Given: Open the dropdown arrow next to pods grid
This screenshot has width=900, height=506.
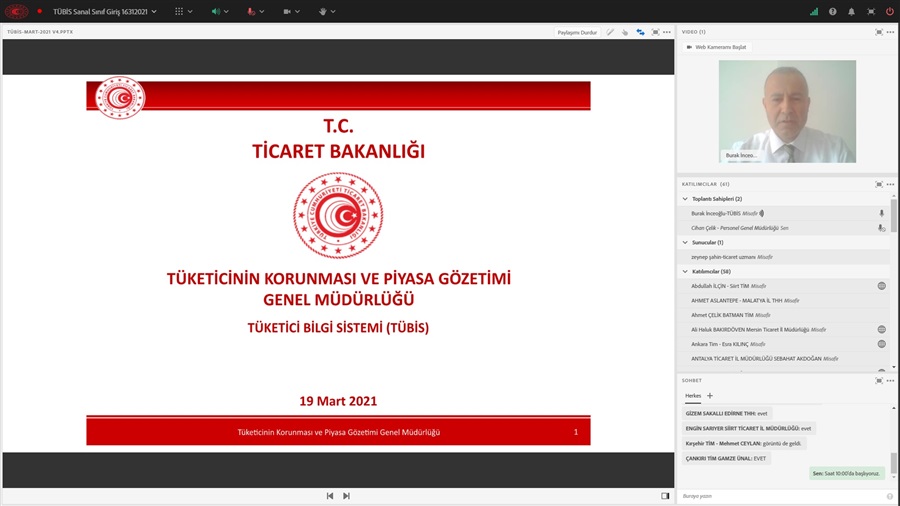Looking at the screenshot, I should 190,11.
